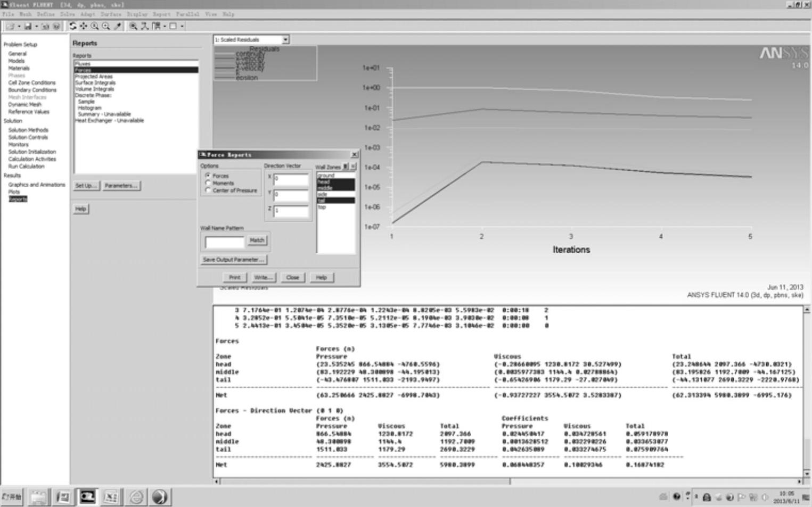Click the console horizontal scrollbar thumb
The height and width of the screenshot is (507, 812).
(x=366, y=481)
